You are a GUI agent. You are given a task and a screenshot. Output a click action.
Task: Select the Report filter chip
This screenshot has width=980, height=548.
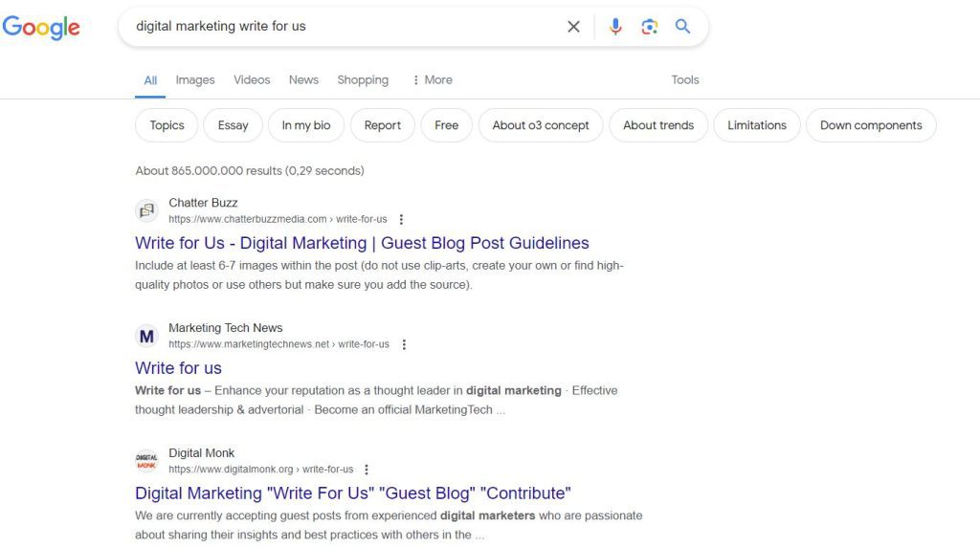point(383,125)
